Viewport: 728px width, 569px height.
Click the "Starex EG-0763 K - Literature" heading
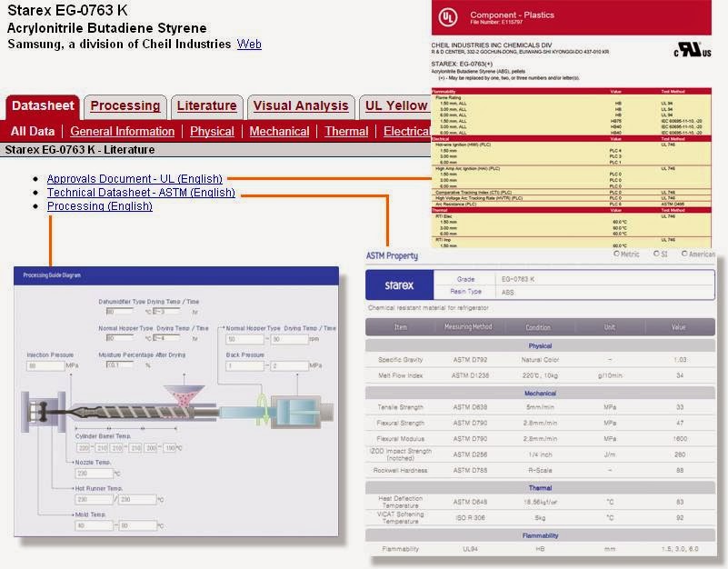click(x=80, y=150)
